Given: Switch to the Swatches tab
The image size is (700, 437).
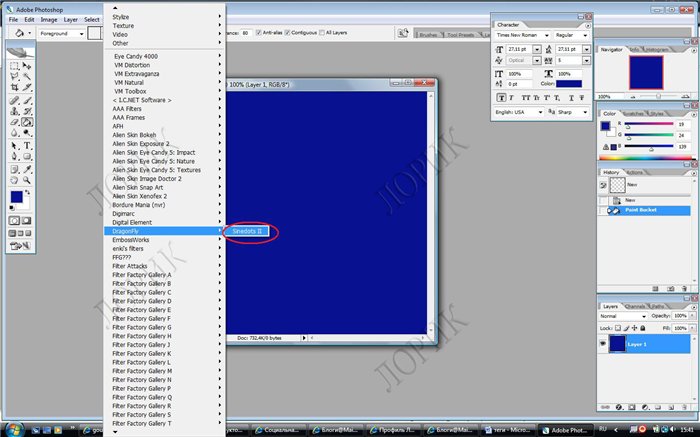Looking at the screenshot, I should pos(633,113).
